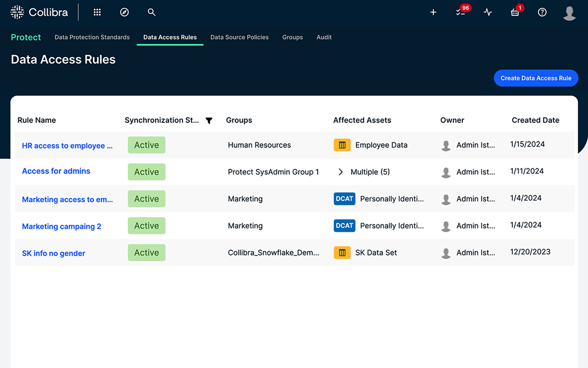Open the activity monitor icon
588x368 pixels.
488,12
